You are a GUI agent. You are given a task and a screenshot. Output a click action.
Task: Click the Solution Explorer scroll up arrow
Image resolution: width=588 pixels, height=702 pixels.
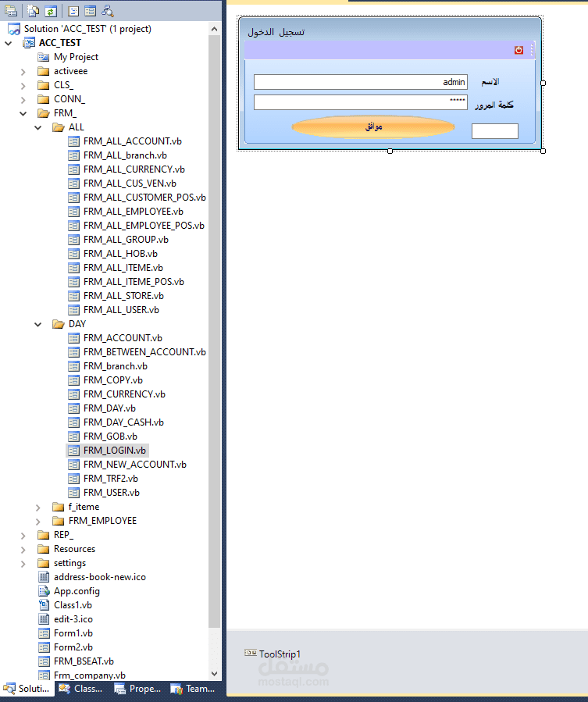click(x=214, y=29)
